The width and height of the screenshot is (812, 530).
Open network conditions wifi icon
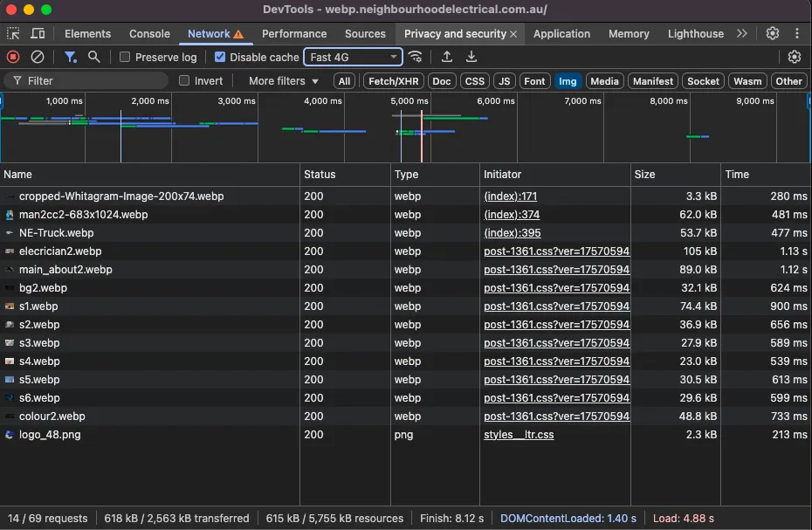click(x=416, y=57)
